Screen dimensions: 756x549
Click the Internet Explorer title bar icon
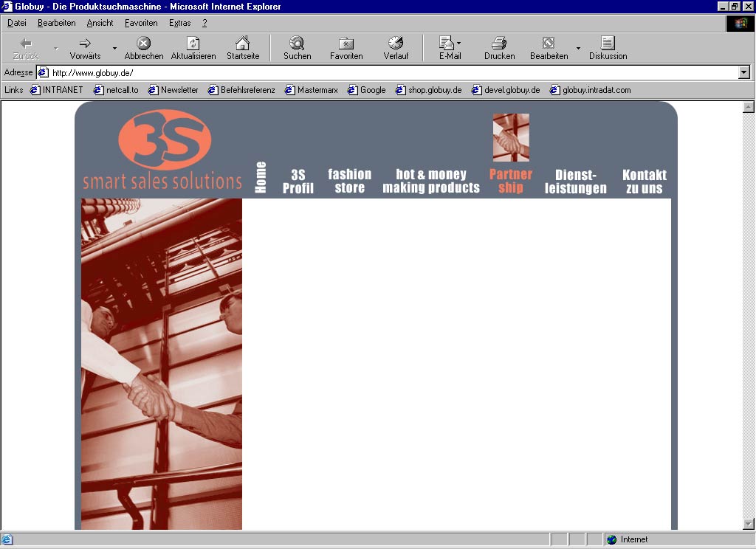(6, 6)
